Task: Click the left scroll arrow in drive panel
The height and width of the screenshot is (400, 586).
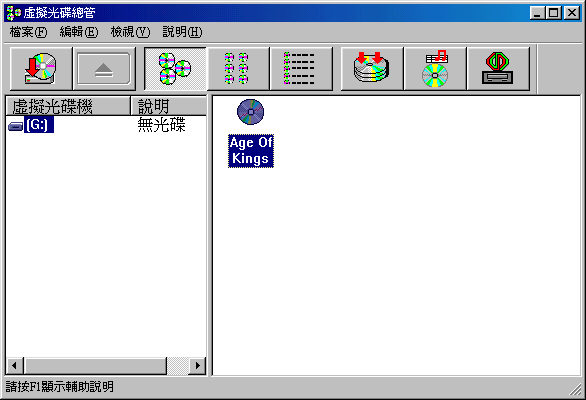Action: coord(15,365)
